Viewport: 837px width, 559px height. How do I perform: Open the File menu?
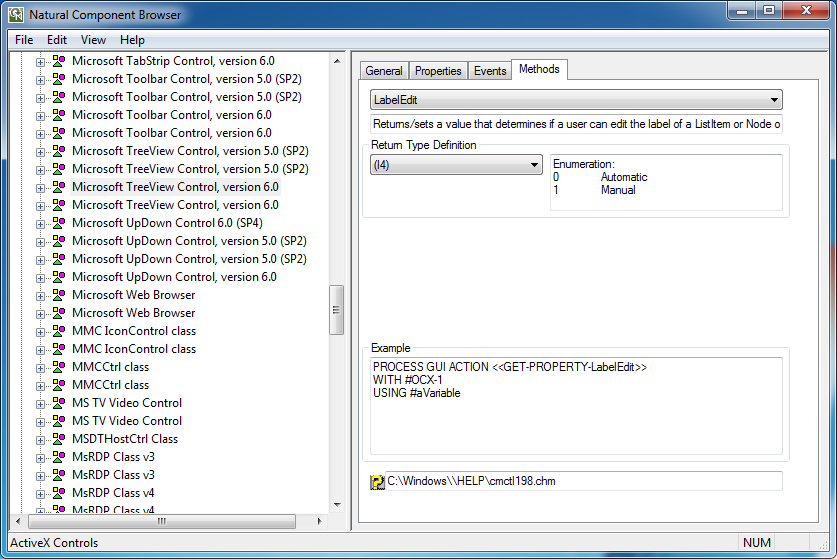[24, 40]
